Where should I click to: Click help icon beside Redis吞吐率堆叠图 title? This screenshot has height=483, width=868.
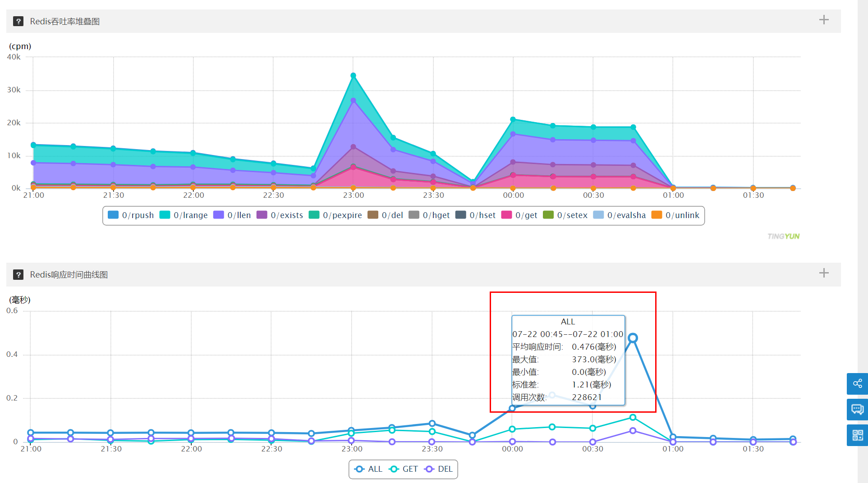[x=18, y=21]
